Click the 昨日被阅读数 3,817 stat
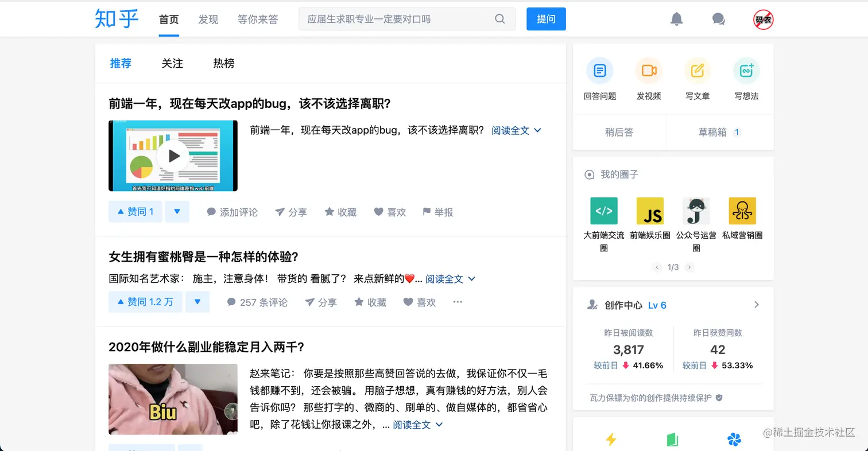The width and height of the screenshot is (868, 451). tap(629, 349)
